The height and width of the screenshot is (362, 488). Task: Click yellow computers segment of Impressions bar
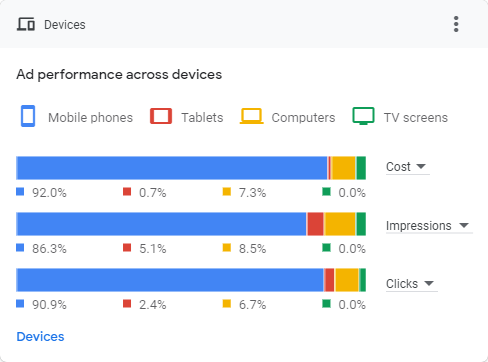click(x=340, y=224)
